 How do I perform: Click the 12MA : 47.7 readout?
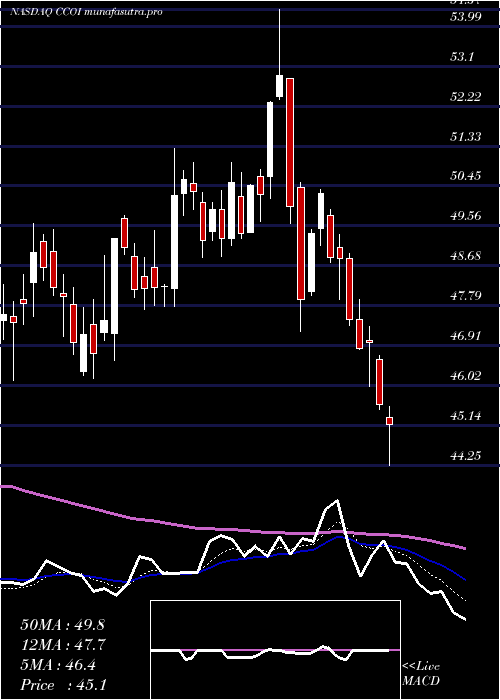(62, 645)
